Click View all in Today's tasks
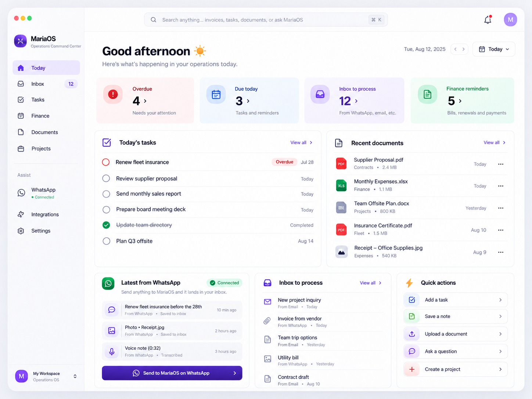532x399 pixels. pos(301,143)
